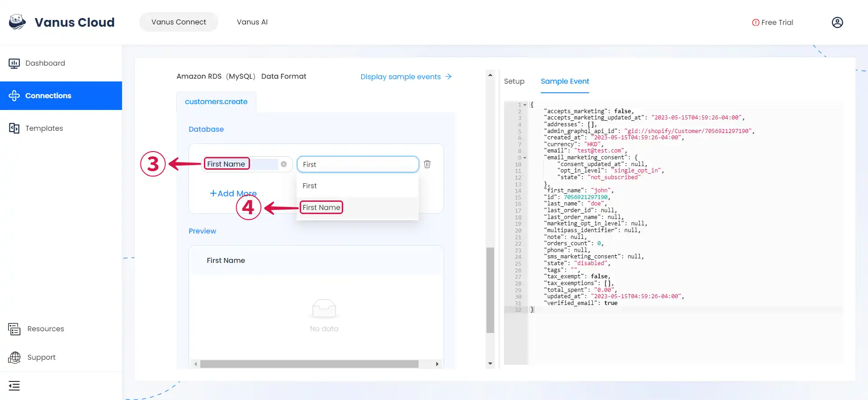Switch to the Vanus Connect tab

(179, 22)
